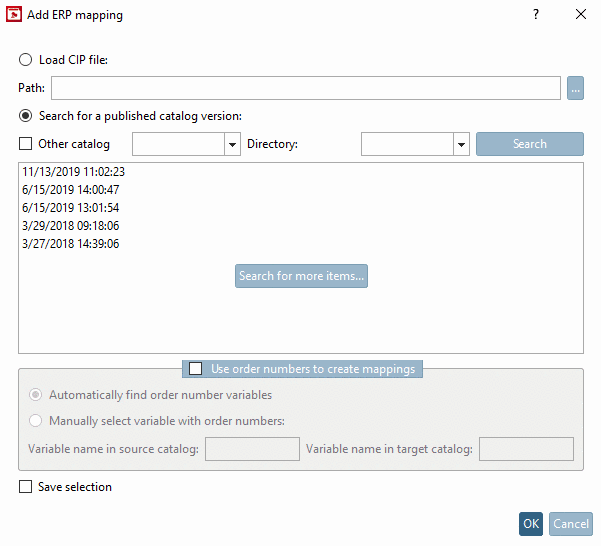Click Search for more items button
Viewport: 601px width, 546px height.
(301, 276)
